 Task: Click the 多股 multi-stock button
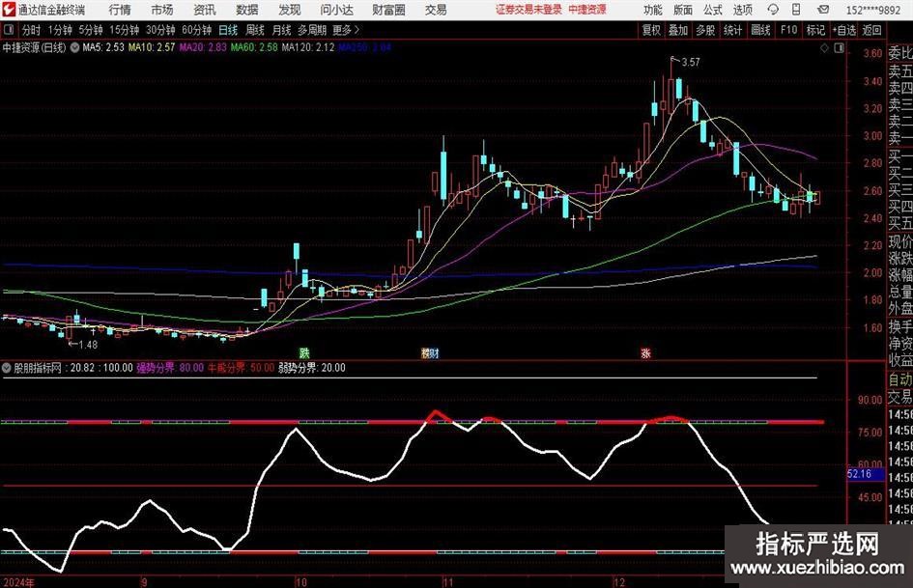click(705, 30)
